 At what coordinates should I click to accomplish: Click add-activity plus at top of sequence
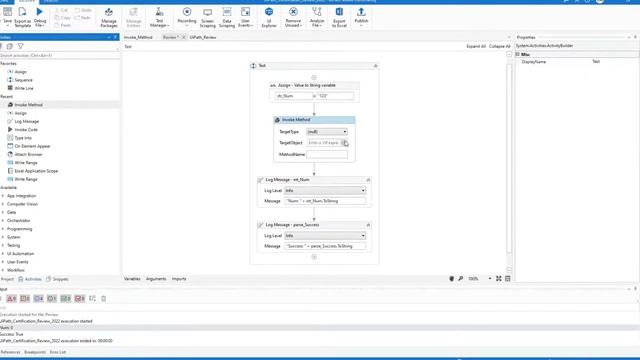[314, 78]
